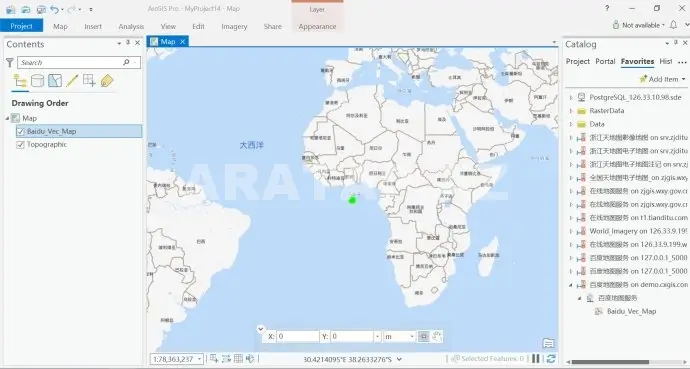Switch to the Portal tab in Catalog
The width and height of the screenshot is (690, 369).
point(605,62)
